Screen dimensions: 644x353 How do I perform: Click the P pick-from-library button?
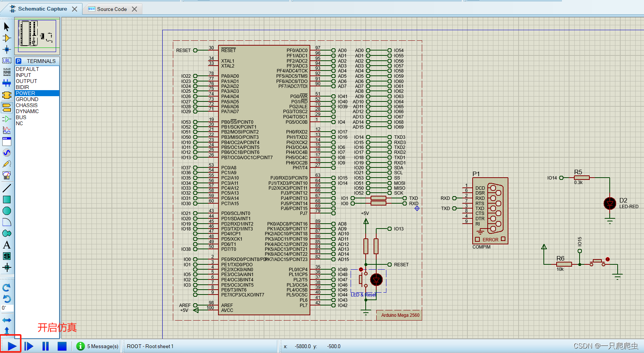click(18, 61)
